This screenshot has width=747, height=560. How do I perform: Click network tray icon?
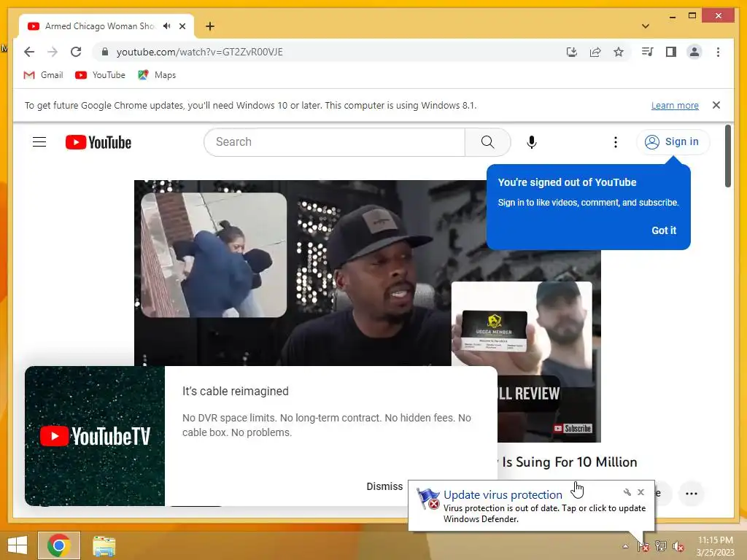(x=660, y=546)
